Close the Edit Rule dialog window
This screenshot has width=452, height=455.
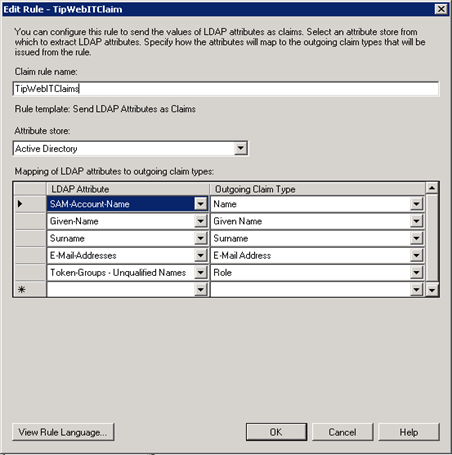point(441,9)
